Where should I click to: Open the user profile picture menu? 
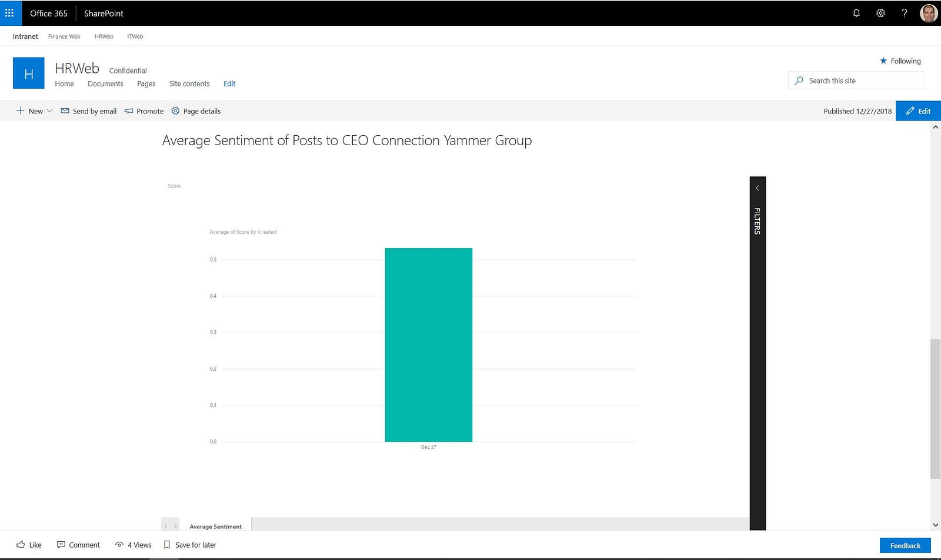click(929, 13)
